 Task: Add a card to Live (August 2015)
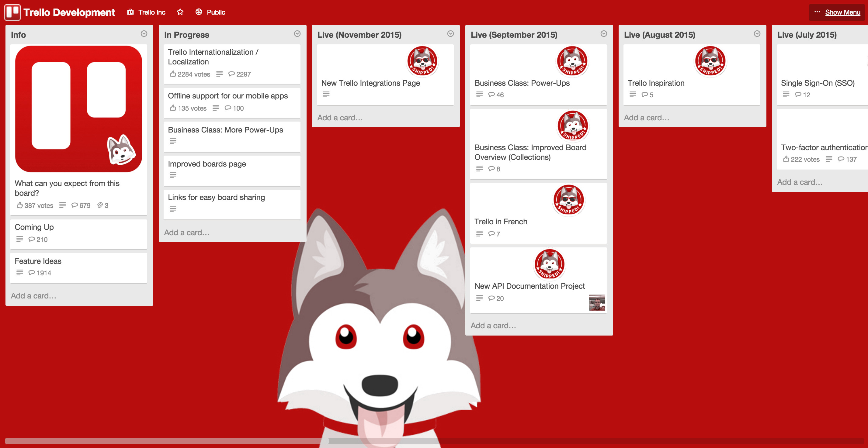tap(646, 118)
